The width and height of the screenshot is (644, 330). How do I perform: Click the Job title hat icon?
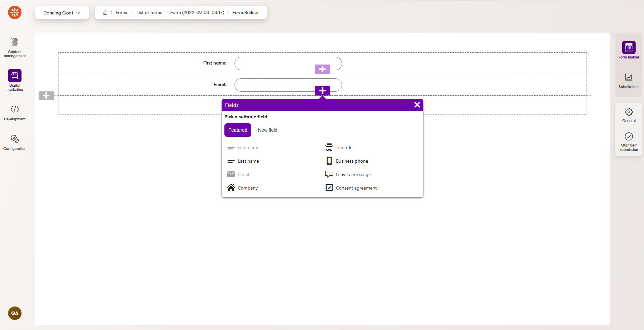(329, 147)
